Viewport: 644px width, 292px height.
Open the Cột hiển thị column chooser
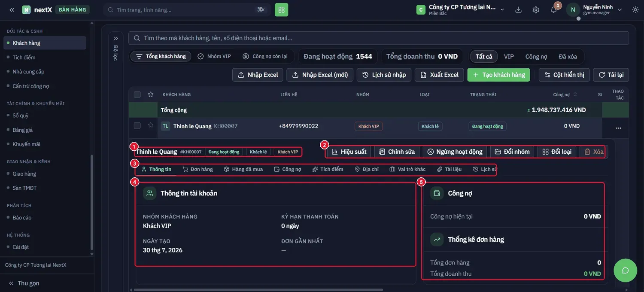pos(564,75)
